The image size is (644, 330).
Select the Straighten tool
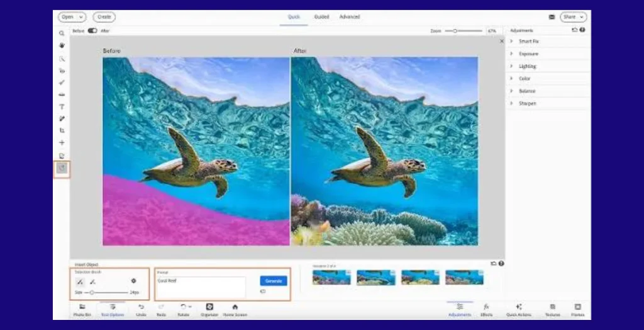coord(62,94)
